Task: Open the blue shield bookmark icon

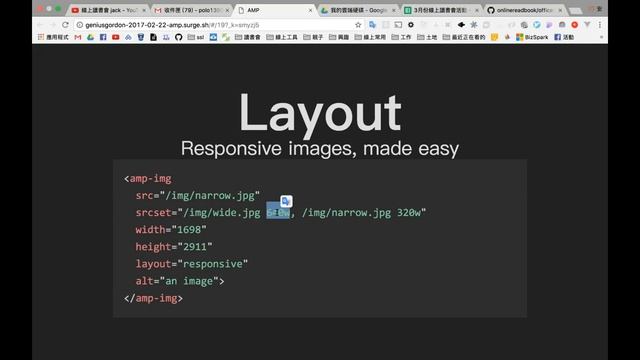Action: point(141,37)
